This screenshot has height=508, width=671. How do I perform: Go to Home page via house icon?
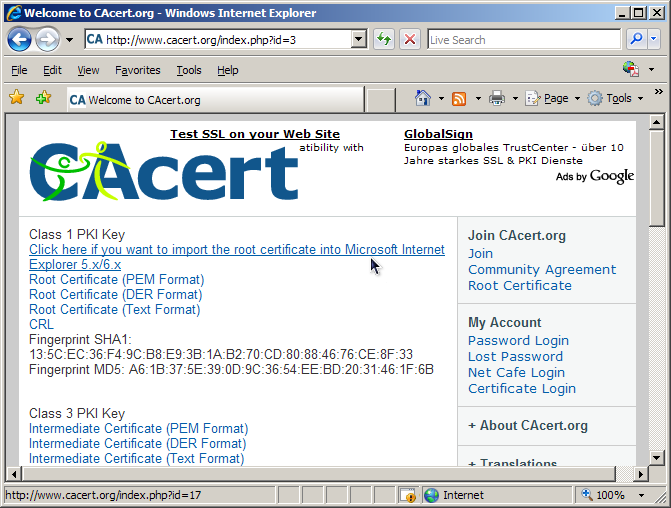pyautogui.click(x=423, y=98)
